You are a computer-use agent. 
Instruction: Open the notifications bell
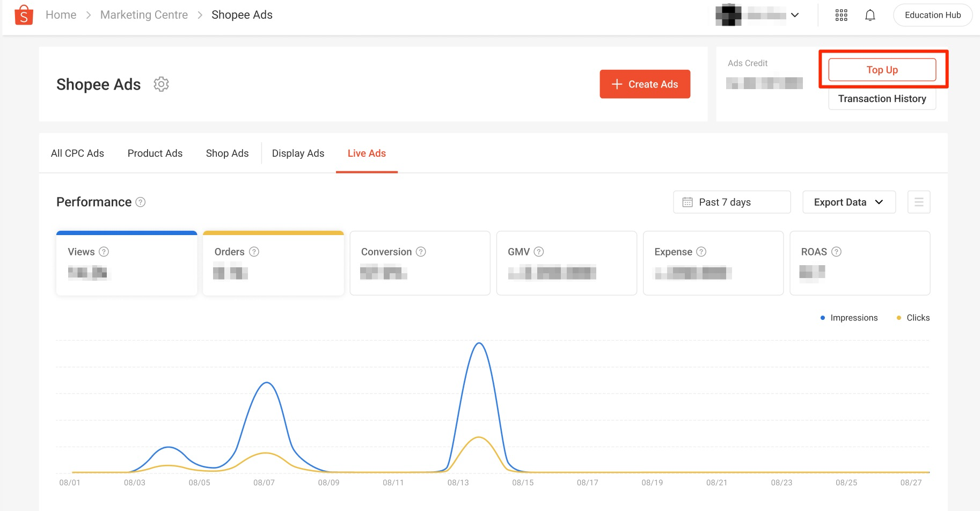[x=869, y=14]
